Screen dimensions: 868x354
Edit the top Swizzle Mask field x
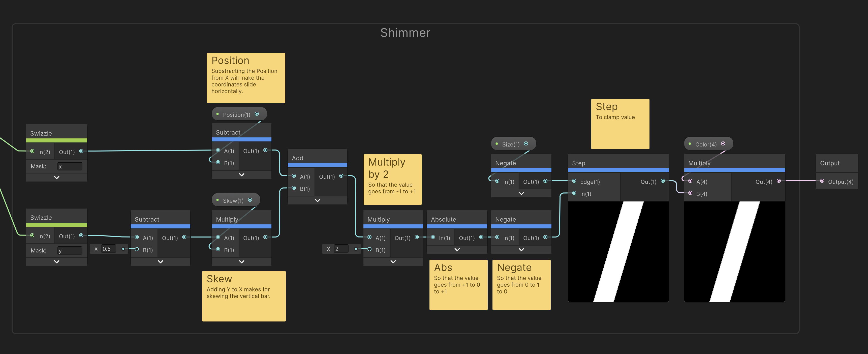coord(70,166)
